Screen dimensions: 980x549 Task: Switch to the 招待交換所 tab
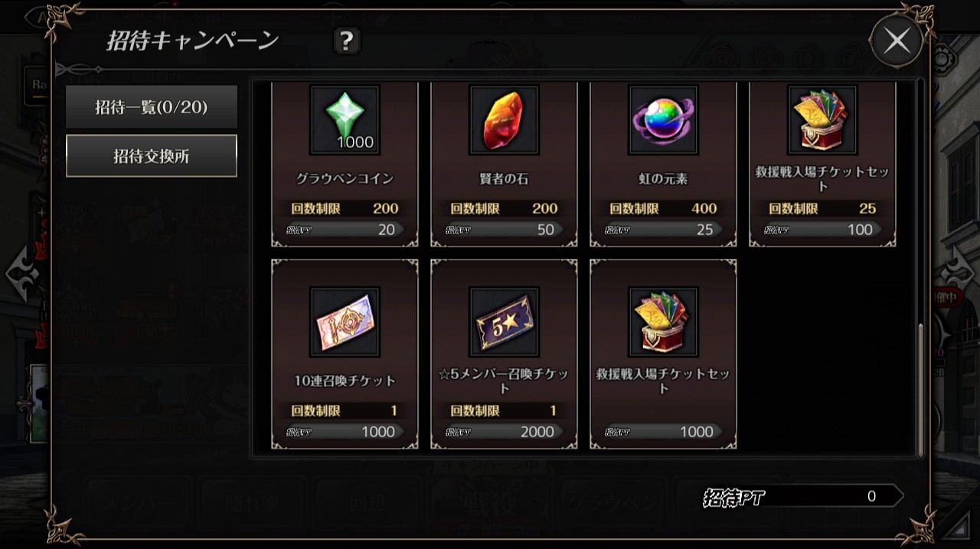(152, 156)
